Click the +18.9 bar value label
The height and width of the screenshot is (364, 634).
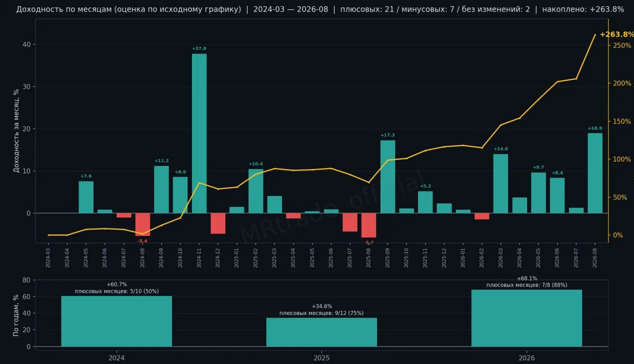pos(595,128)
